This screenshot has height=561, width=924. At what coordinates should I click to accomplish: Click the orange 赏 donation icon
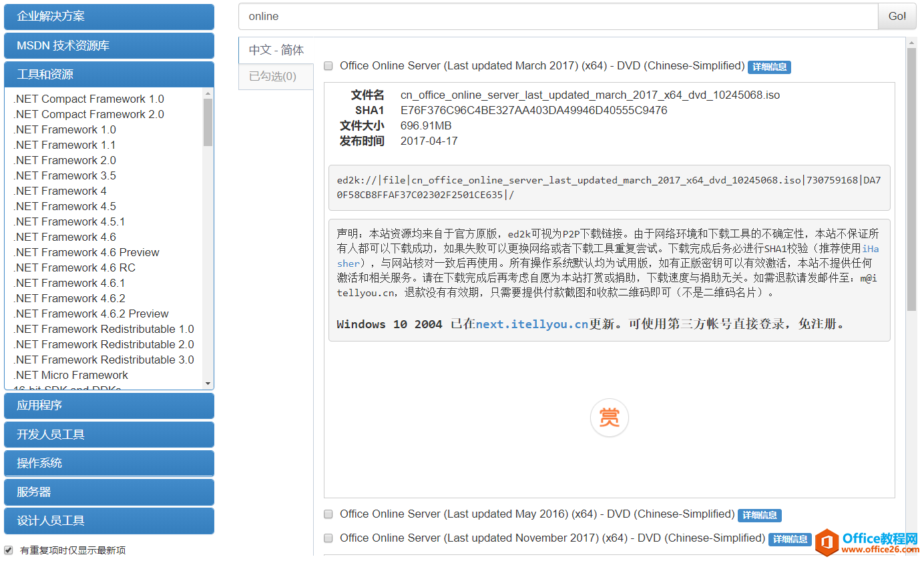[x=609, y=418]
